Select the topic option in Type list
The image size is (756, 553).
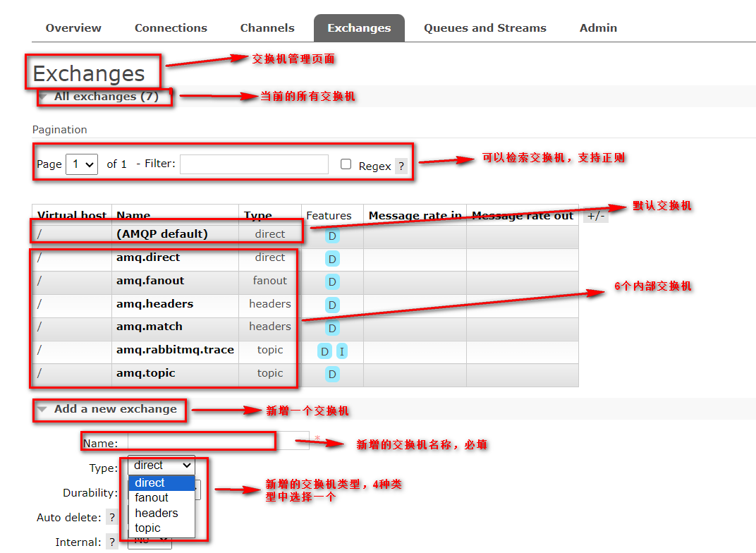point(148,528)
